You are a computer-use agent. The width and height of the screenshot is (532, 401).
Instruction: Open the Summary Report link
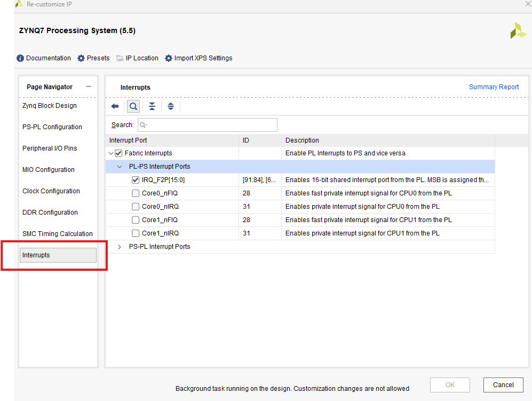[x=494, y=87]
